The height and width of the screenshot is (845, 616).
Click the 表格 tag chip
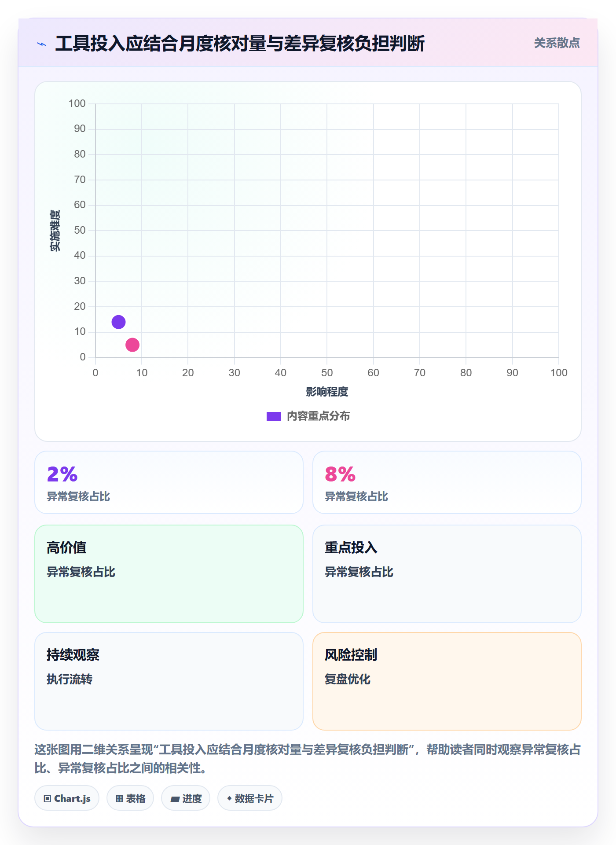point(130,798)
